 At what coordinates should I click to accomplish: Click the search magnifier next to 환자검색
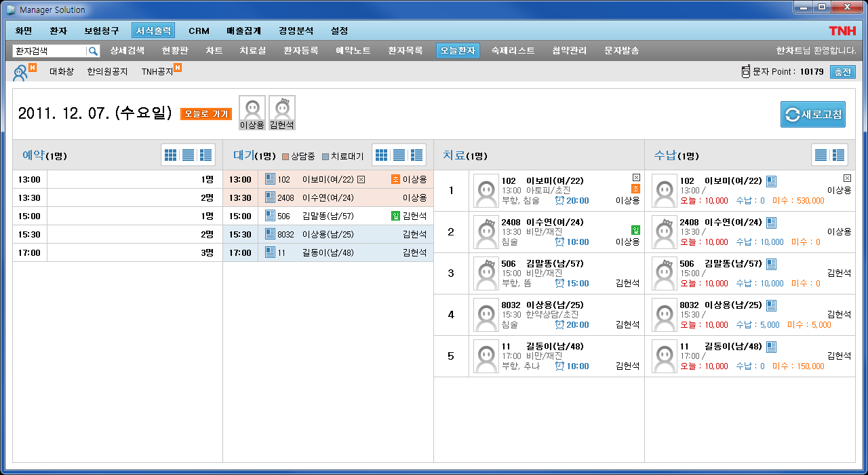click(x=93, y=51)
